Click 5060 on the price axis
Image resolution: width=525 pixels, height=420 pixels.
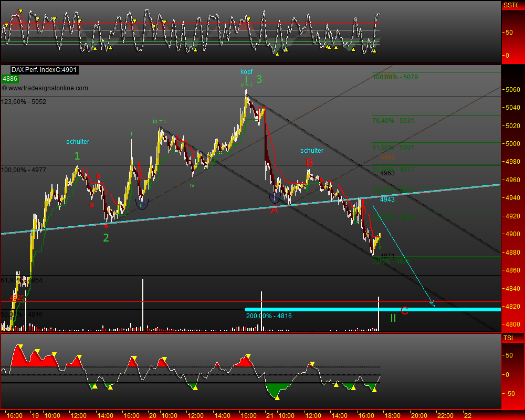[513, 90]
